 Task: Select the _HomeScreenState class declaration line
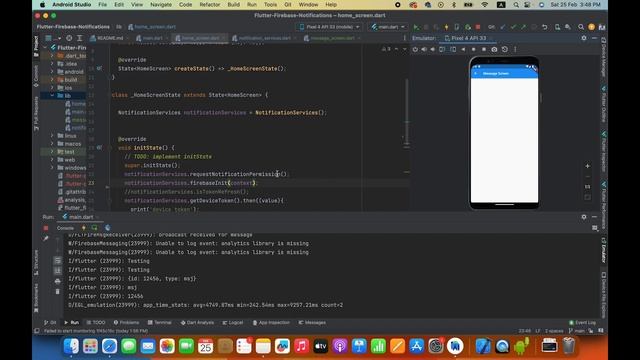pyautogui.click(x=190, y=95)
